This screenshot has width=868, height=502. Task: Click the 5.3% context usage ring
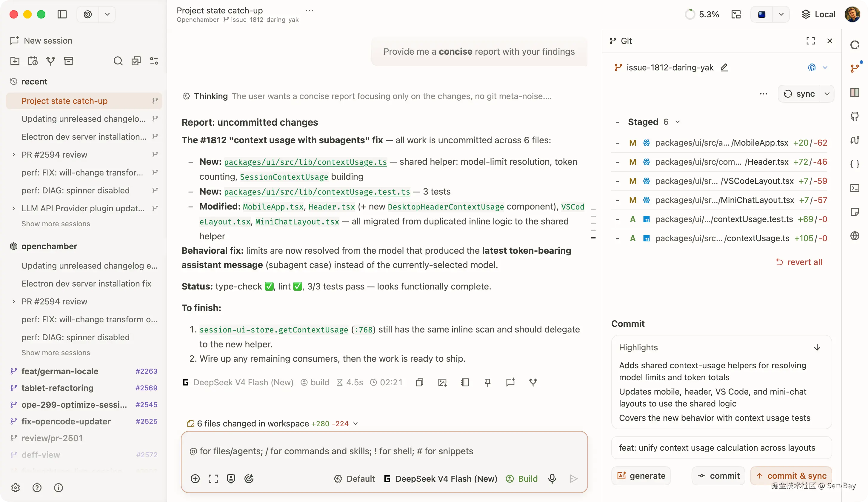point(690,14)
